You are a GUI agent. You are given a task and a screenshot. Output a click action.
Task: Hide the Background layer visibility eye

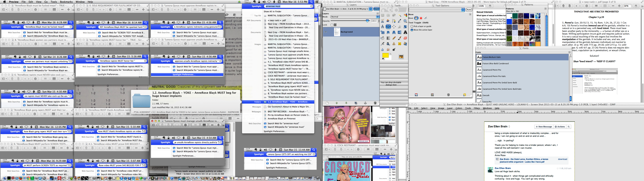(x=326, y=32)
